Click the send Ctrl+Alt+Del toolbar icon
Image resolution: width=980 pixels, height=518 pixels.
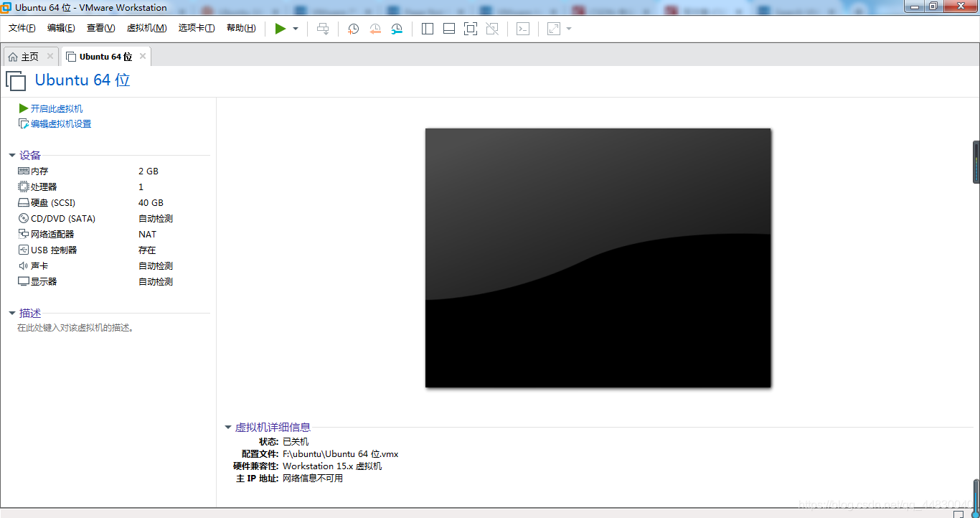[324, 29]
